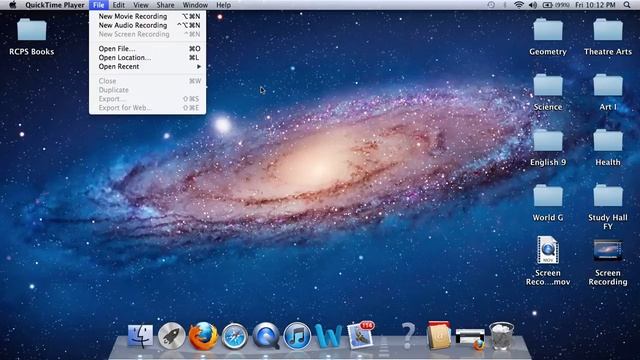
Task: Open the printer stack icon in dock
Action: (470, 339)
